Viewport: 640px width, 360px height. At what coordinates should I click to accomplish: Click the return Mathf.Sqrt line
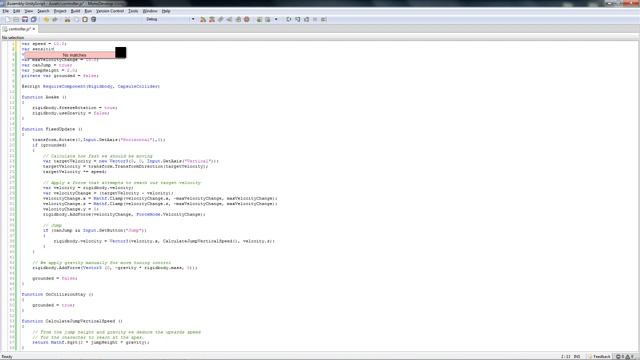tap(91, 342)
